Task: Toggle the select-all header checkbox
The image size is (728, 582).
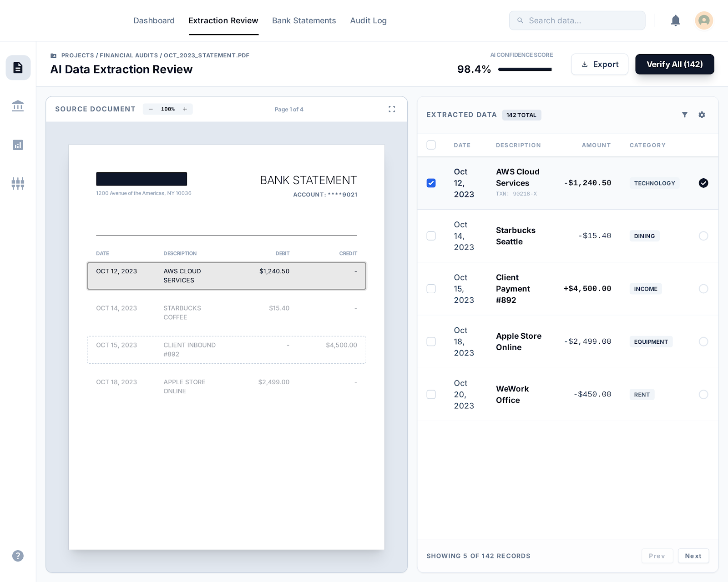Action: pyautogui.click(x=431, y=145)
